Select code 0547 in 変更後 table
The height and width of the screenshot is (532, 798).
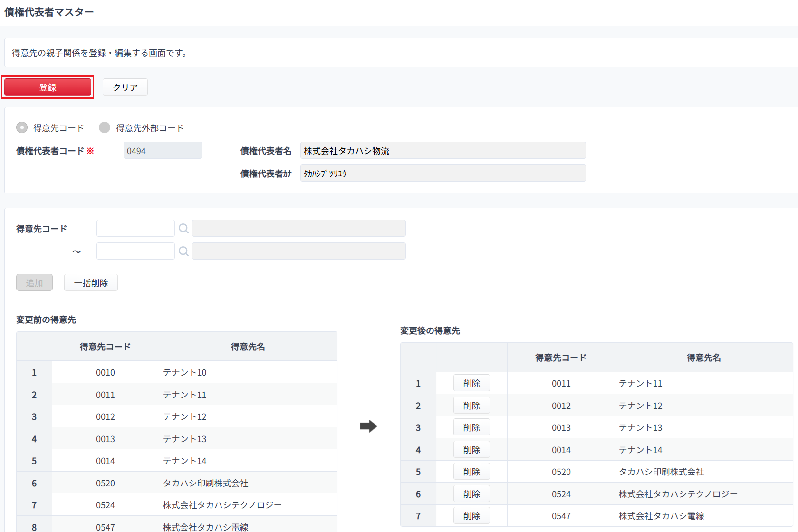click(561, 516)
